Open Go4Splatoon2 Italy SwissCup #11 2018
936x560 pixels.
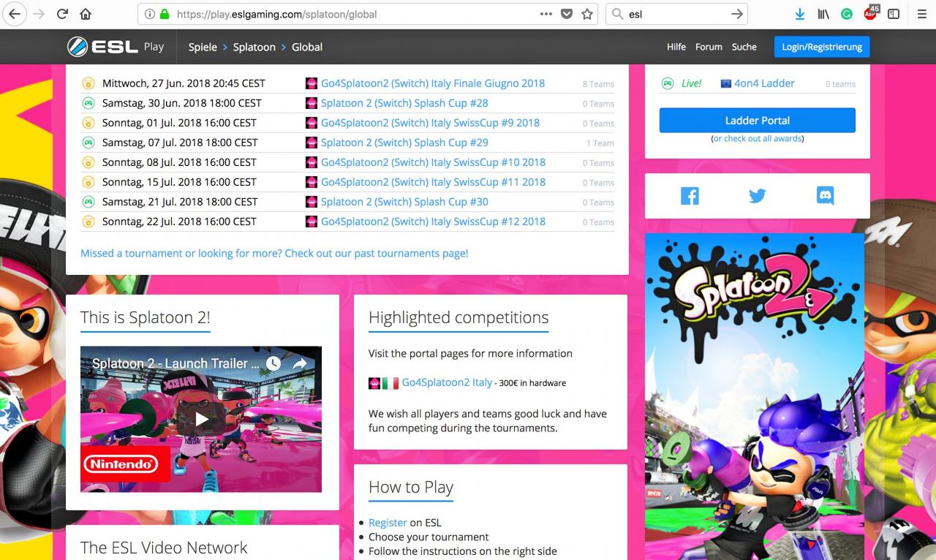pyautogui.click(x=433, y=182)
